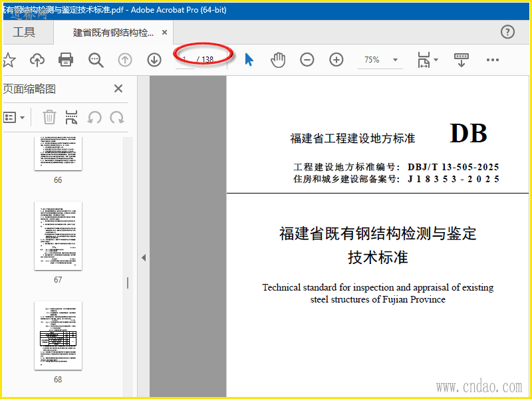Click the cloud upload icon
Image resolution: width=532 pixels, height=399 pixels.
point(37,60)
